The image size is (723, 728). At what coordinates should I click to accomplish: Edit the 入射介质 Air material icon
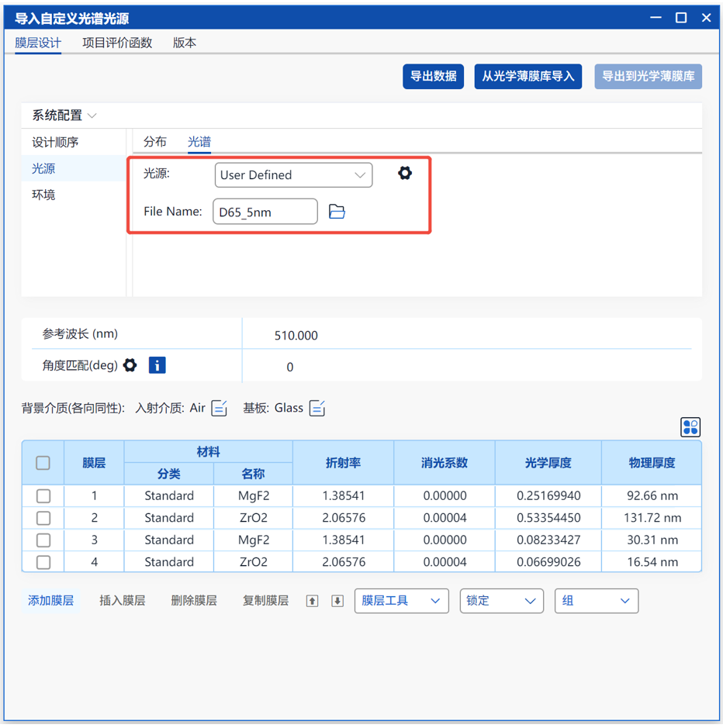point(220,408)
